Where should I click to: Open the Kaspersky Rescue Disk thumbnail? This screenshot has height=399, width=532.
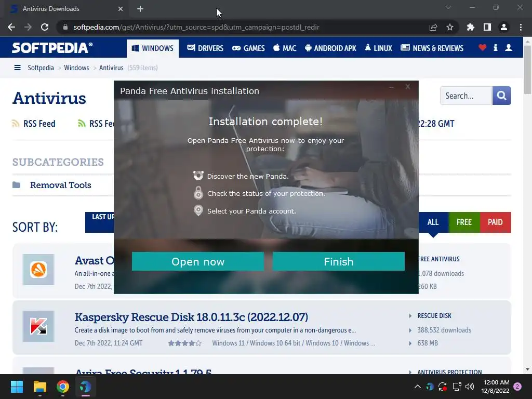38,326
